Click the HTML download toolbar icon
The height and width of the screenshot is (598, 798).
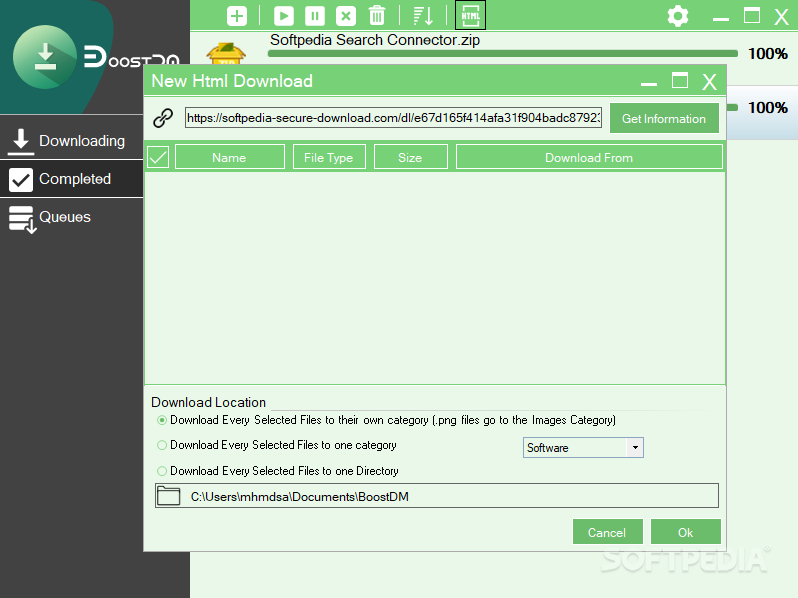tap(470, 15)
